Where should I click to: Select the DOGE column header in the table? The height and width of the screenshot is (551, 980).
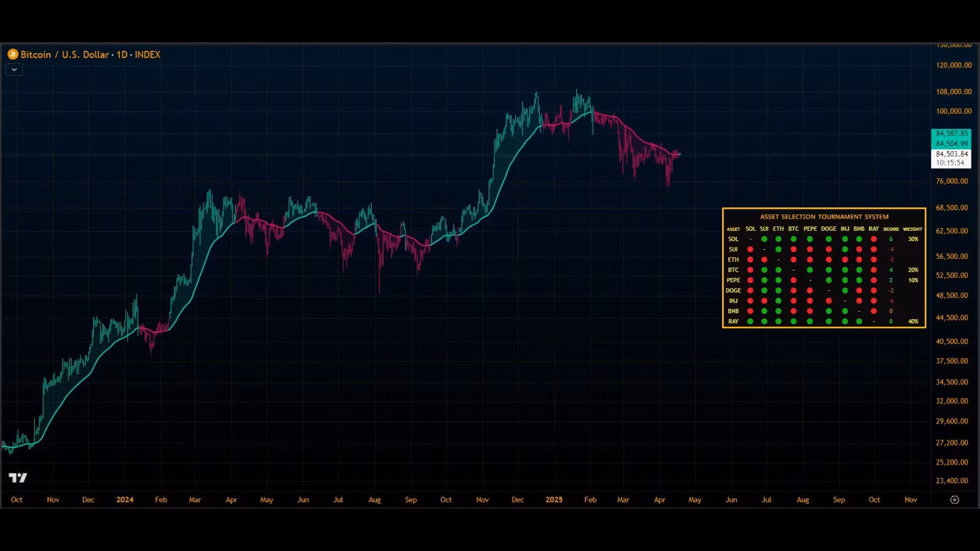point(828,229)
